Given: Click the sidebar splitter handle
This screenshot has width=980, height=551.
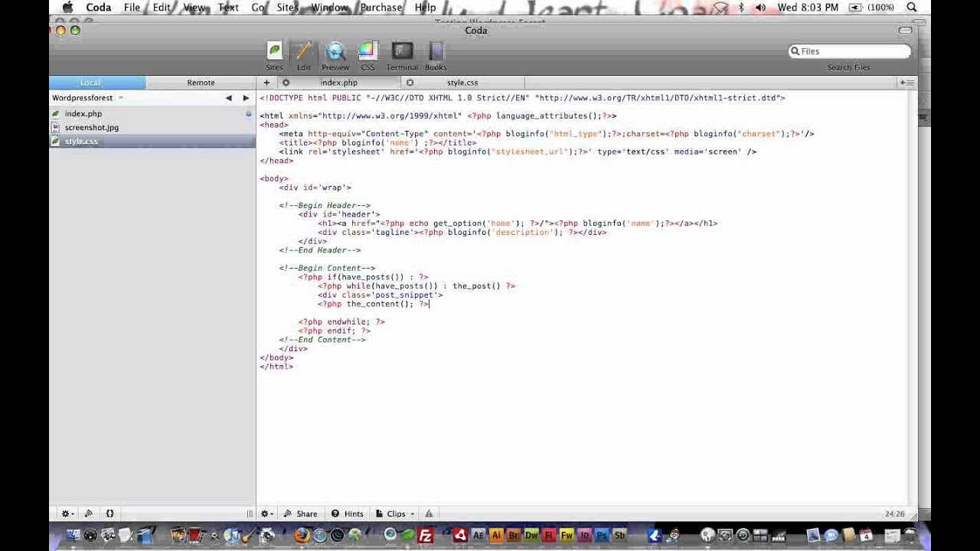Looking at the screenshot, I should tap(250, 514).
